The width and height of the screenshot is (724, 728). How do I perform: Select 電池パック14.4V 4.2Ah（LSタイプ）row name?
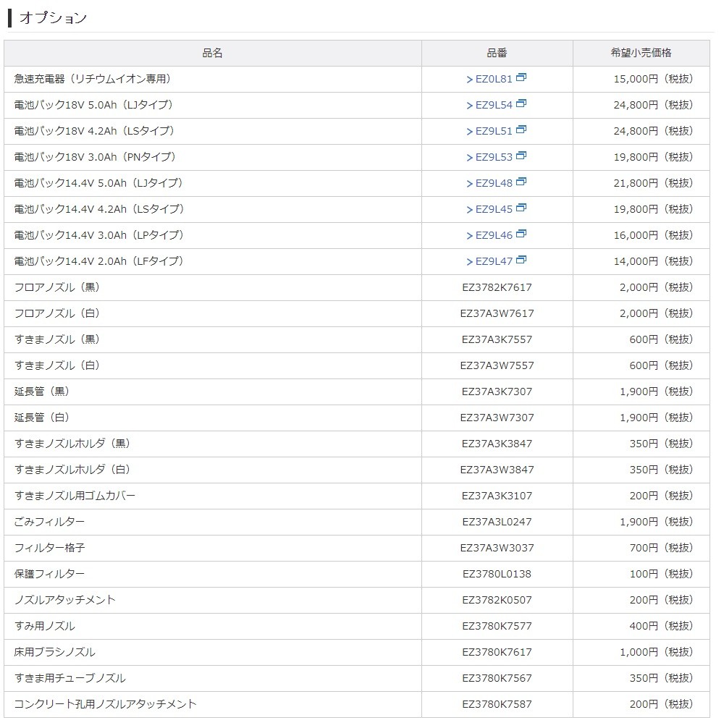click(x=99, y=209)
